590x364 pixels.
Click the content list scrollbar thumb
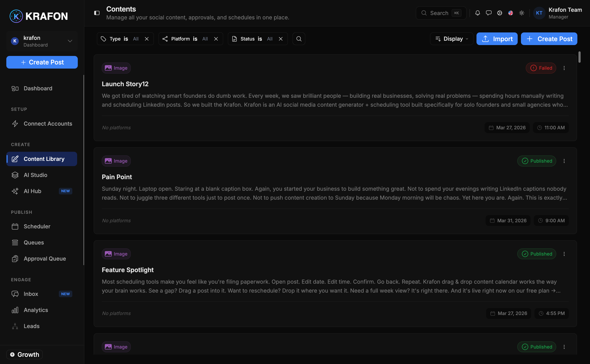pos(579,57)
